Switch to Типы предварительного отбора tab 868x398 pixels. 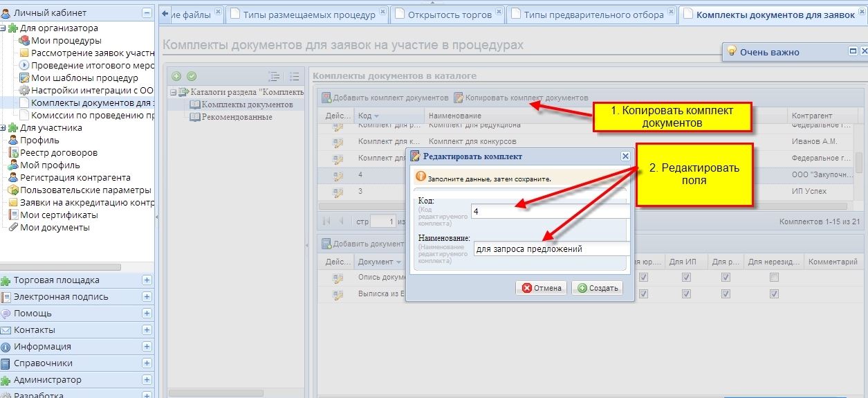click(x=593, y=15)
